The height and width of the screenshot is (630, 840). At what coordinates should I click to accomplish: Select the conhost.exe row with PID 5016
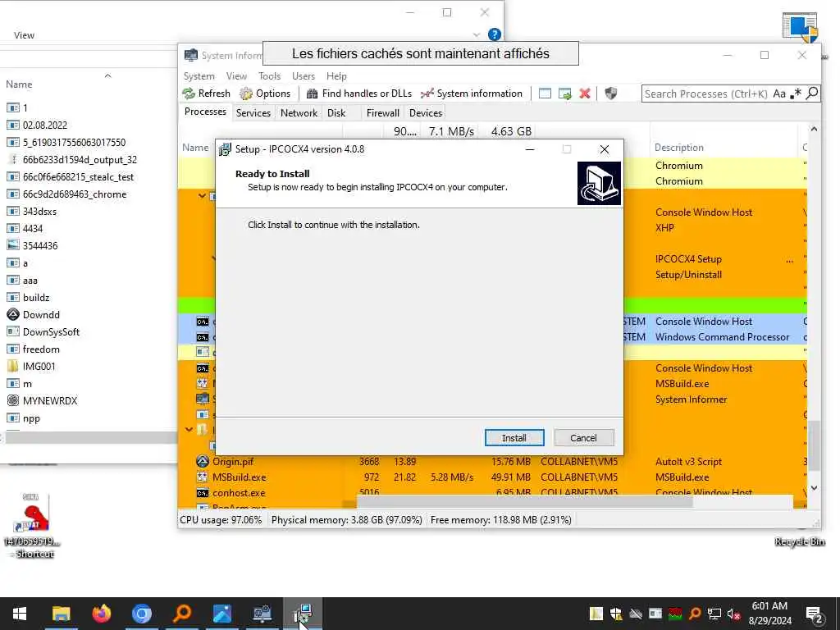[x=492, y=492]
